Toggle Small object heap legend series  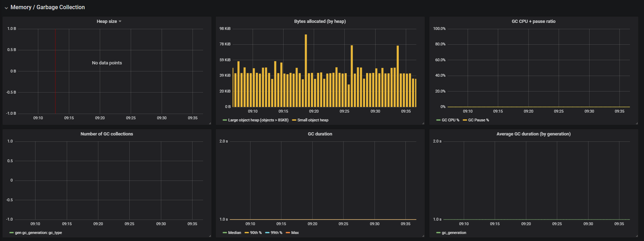[313, 120]
